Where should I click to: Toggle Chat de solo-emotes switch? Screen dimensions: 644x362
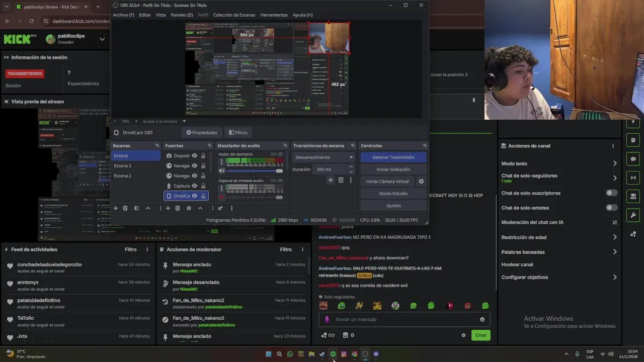[x=611, y=208]
